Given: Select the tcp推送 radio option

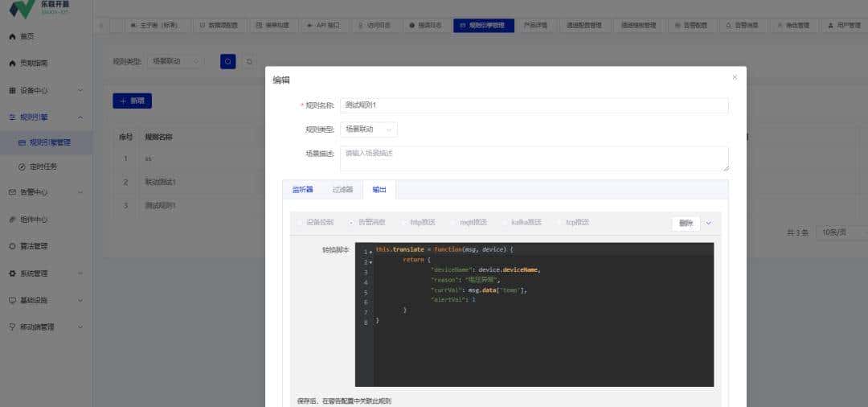Looking at the screenshot, I should 559,223.
